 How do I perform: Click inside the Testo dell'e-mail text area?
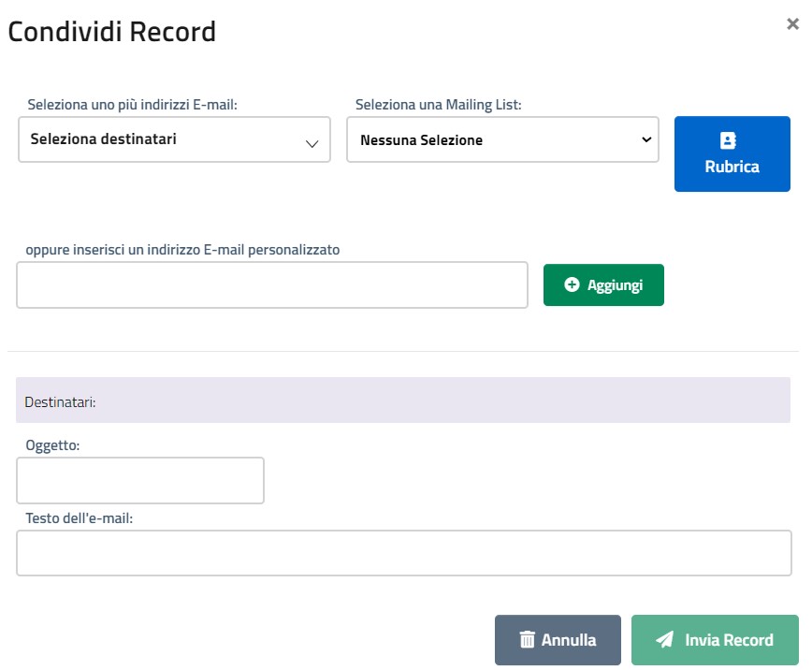404,553
